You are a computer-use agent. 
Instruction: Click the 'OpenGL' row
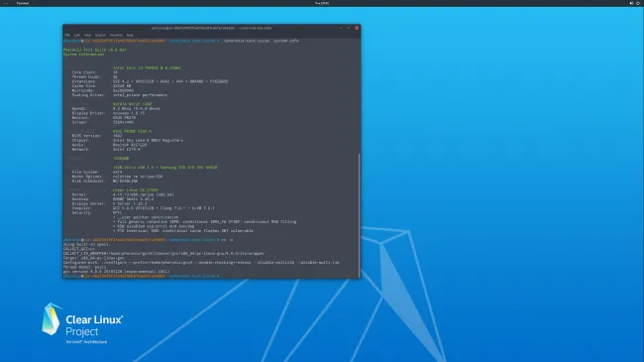(116, 109)
